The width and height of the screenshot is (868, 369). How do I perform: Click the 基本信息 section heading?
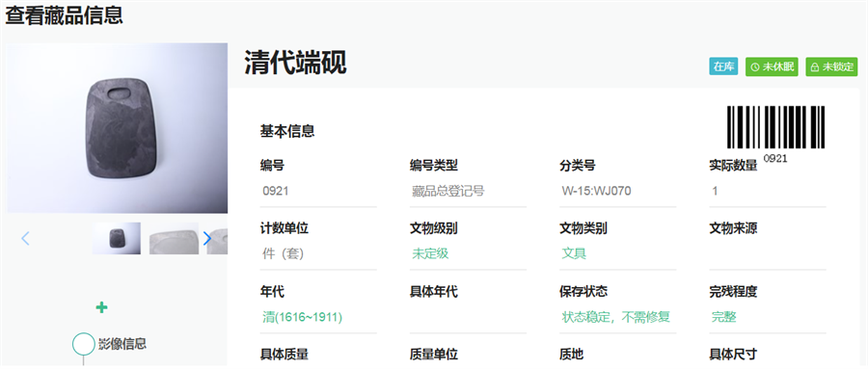point(287,131)
